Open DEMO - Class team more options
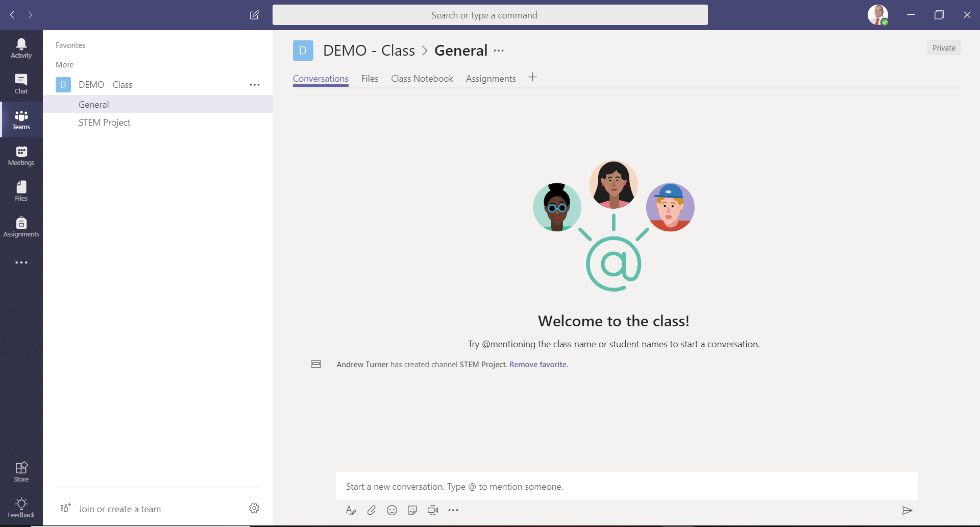This screenshot has height=527, width=980. coord(255,85)
